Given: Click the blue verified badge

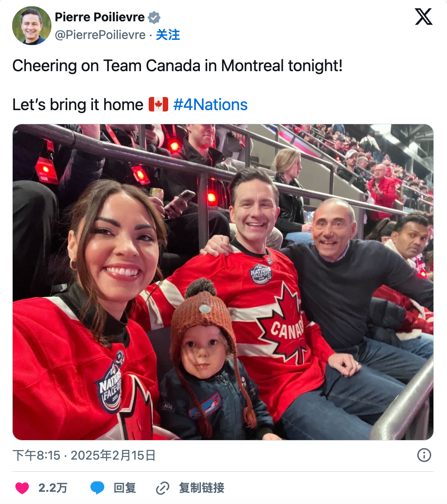Looking at the screenshot, I should pos(154,18).
